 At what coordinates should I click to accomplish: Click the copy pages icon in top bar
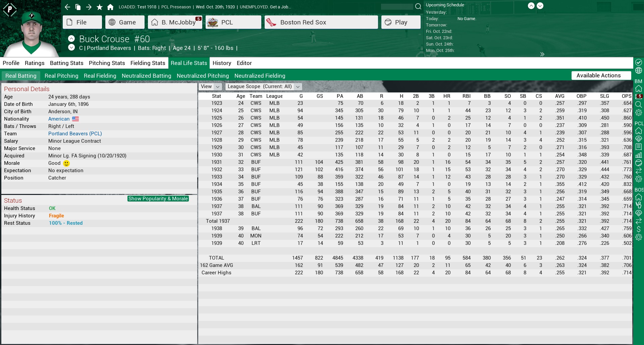(78, 7)
